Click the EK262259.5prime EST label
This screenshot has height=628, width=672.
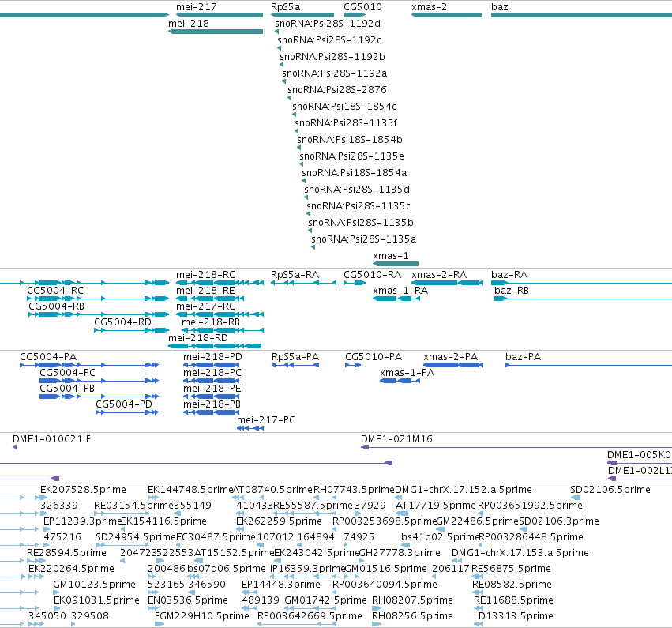click(x=279, y=521)
